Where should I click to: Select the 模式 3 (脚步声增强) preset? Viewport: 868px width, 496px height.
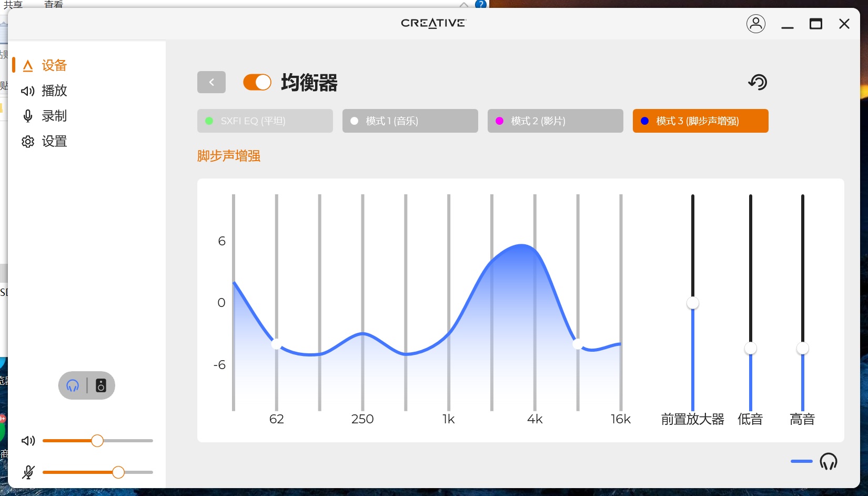700,121
